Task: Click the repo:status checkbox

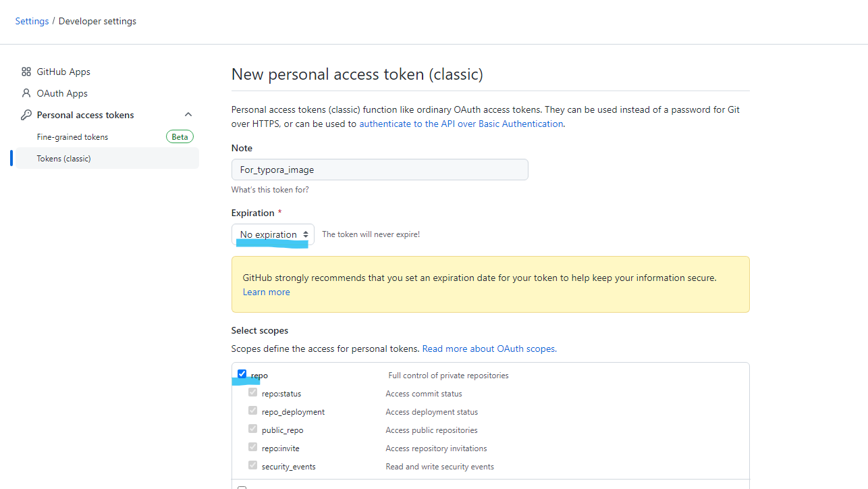Action: click(252, 392)
